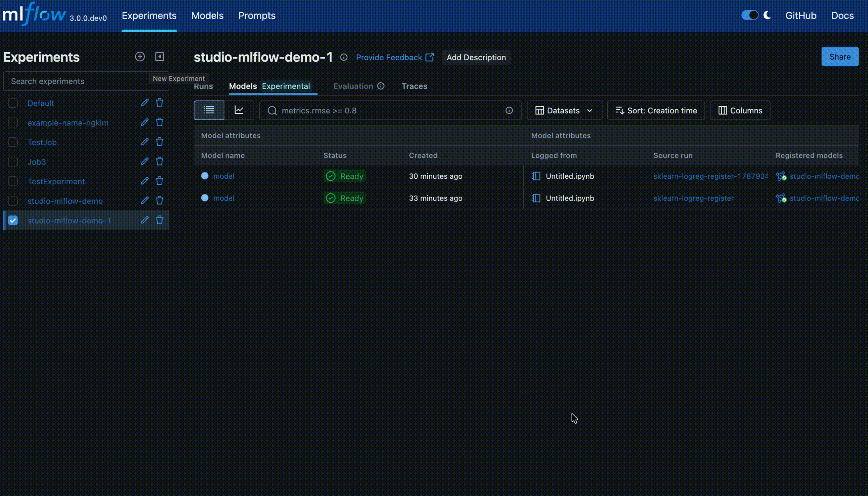Viewport: 868px width, 496px height.
Task: Click trash icon for TestJob
Action: 159,142
